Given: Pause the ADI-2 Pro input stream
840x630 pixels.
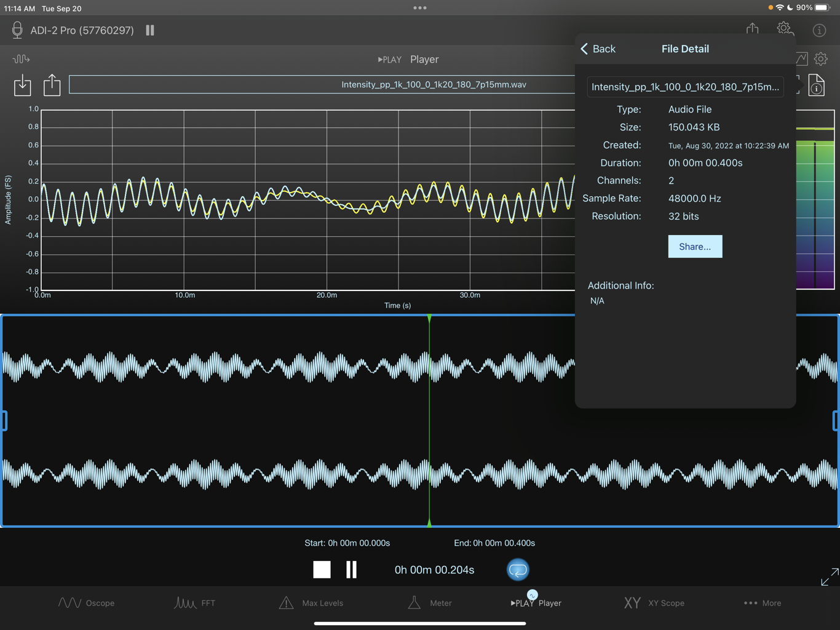Looking at the screenshot, I should point(149,30).
